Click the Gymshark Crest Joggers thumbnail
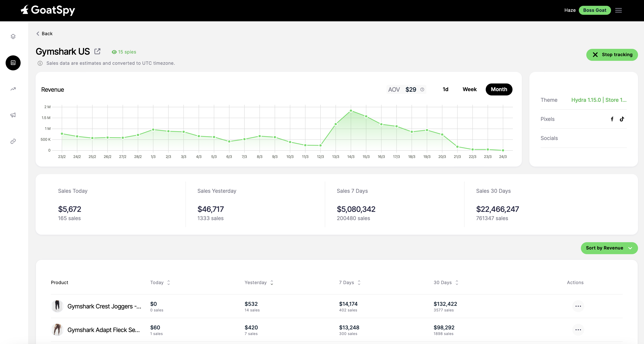 (57, 306)
